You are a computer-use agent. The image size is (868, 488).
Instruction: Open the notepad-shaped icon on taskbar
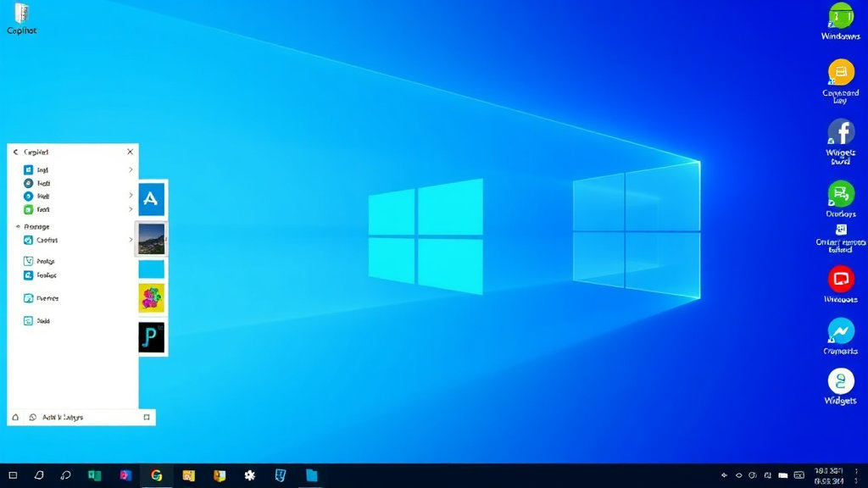[x=39, y=475]
